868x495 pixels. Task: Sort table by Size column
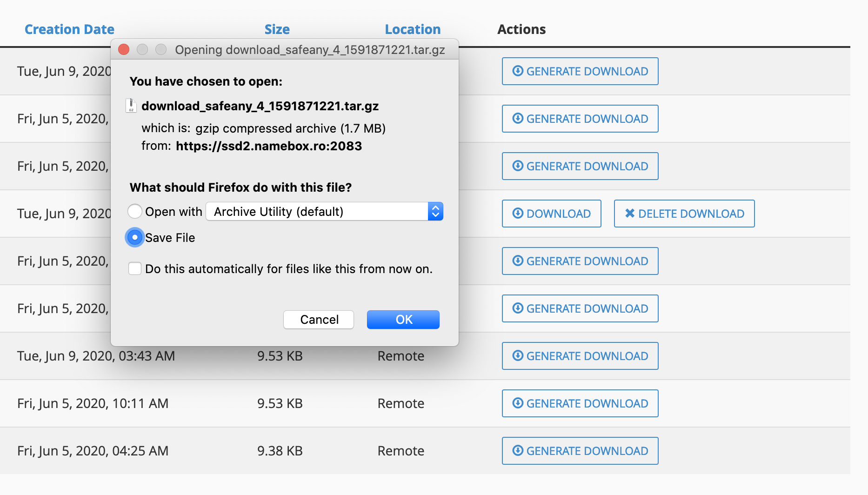(277, 29)
